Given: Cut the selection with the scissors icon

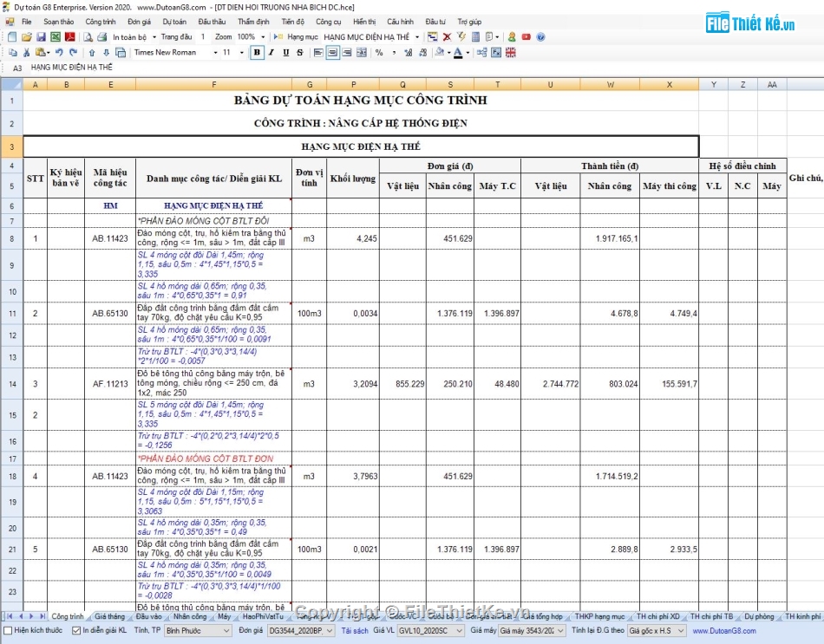Looking at the screenshot, I should 26,53.
